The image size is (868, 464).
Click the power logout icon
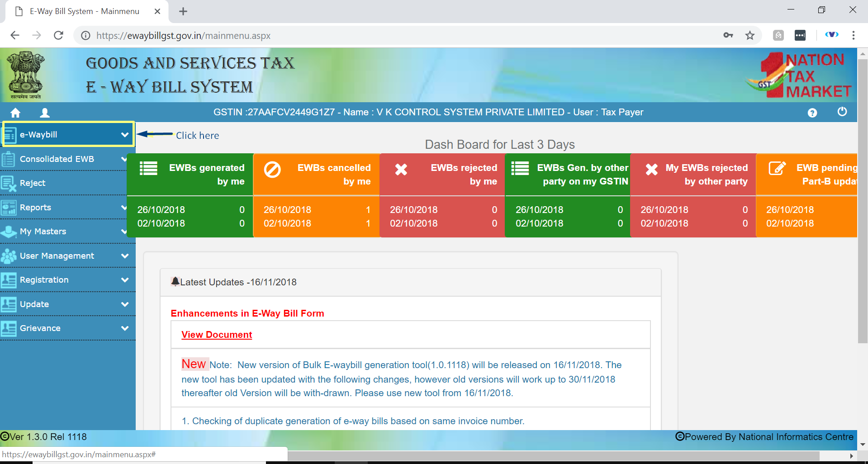click(842, 112)
